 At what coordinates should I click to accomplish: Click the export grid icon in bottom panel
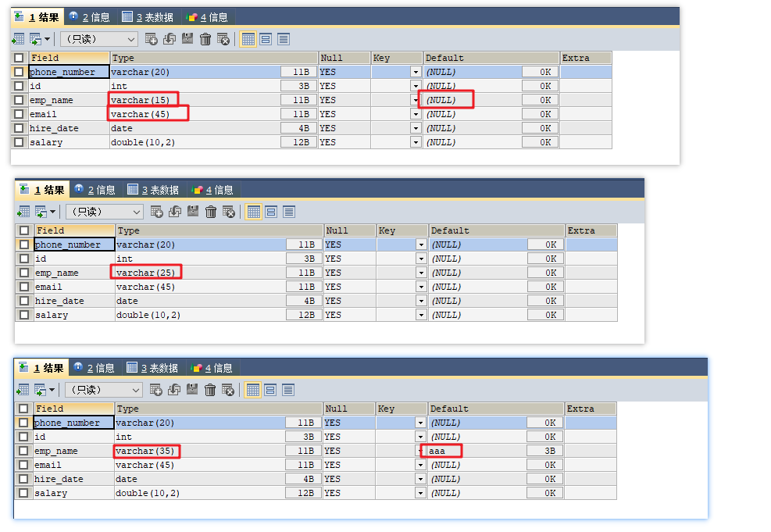point(23,389)
